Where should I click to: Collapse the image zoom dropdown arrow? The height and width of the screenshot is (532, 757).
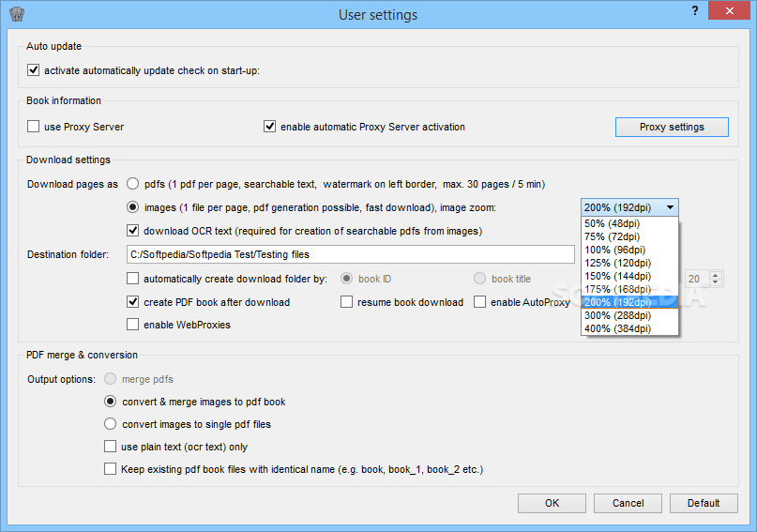pyautogui.click(x=670, y=207)
